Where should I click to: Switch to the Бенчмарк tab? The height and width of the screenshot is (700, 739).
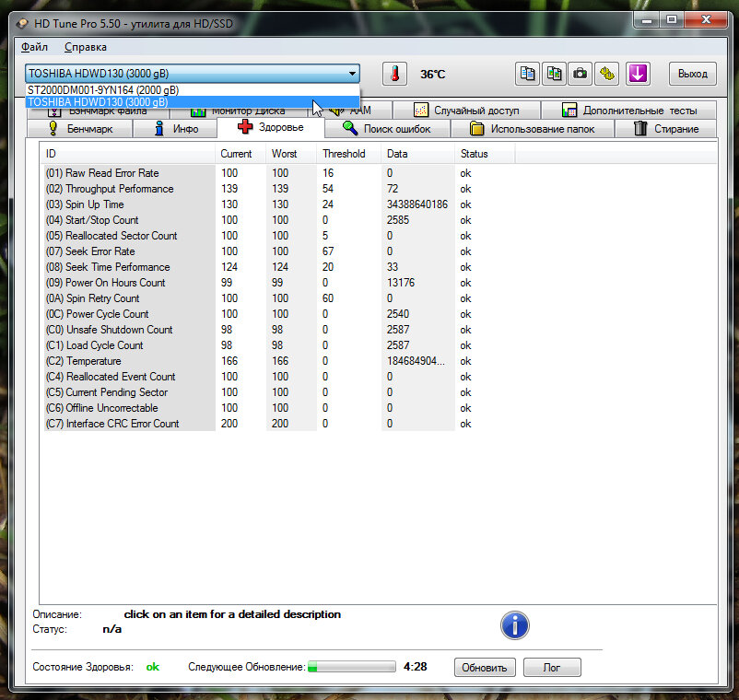coord(80,129)
